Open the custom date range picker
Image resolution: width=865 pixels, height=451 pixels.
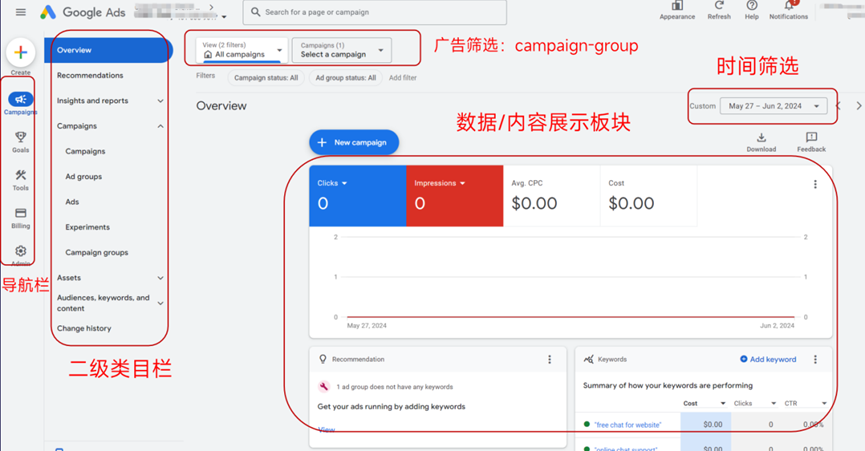(x=775, y=106)
